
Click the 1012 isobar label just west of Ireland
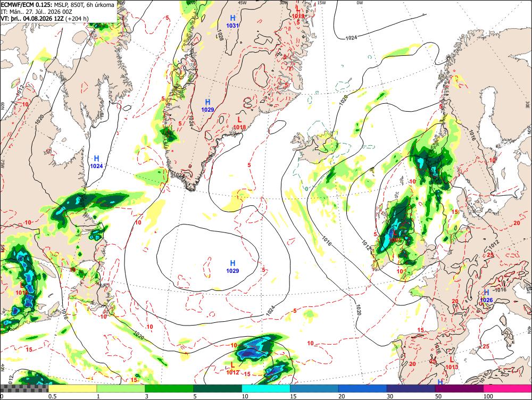[x=366, y=245]
